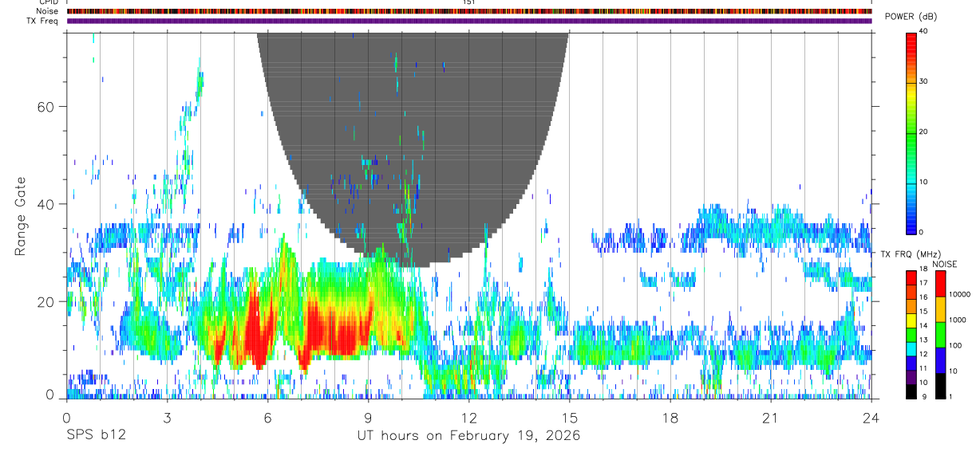Click the 15 tick on the UT hours axis
The height and width of the screenshot is (452, 980).
click(x=570, y=419)
